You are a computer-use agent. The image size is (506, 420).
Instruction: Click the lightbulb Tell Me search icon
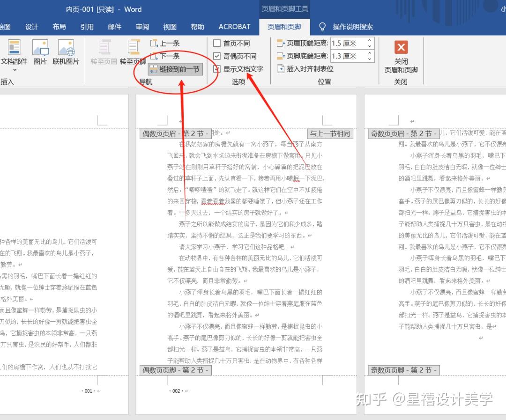coord(322,27)
